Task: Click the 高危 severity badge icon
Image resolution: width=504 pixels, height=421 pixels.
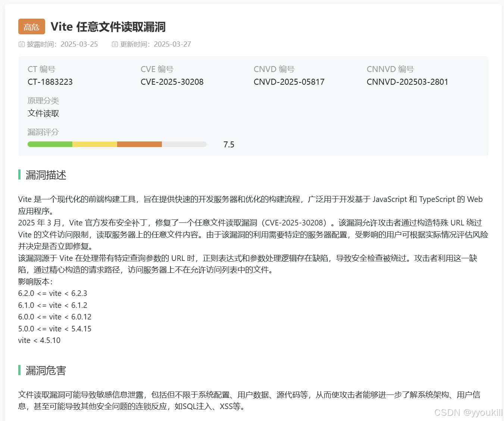Action: [31, 26]
